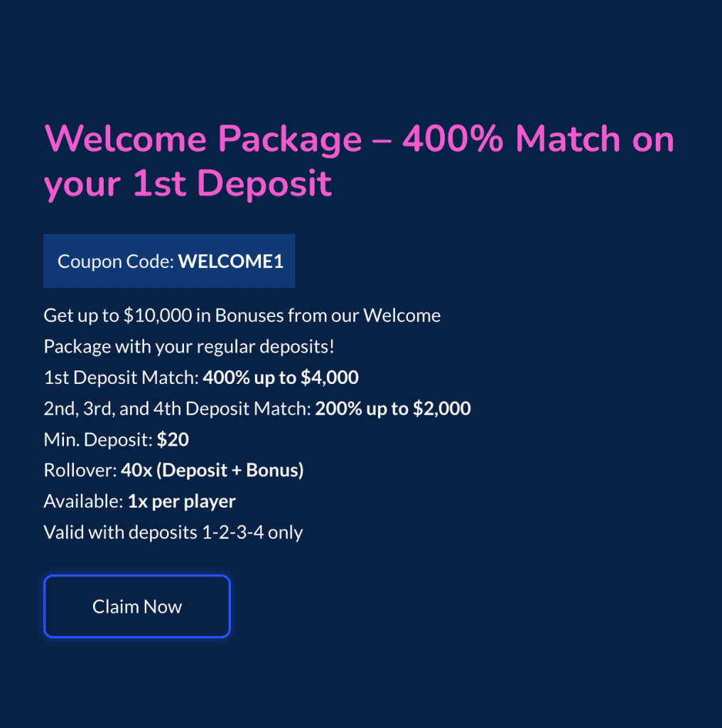Viewport: 722px width, 728px height.
Task: Click the Coupon Code label text
Action: (114, 261)
